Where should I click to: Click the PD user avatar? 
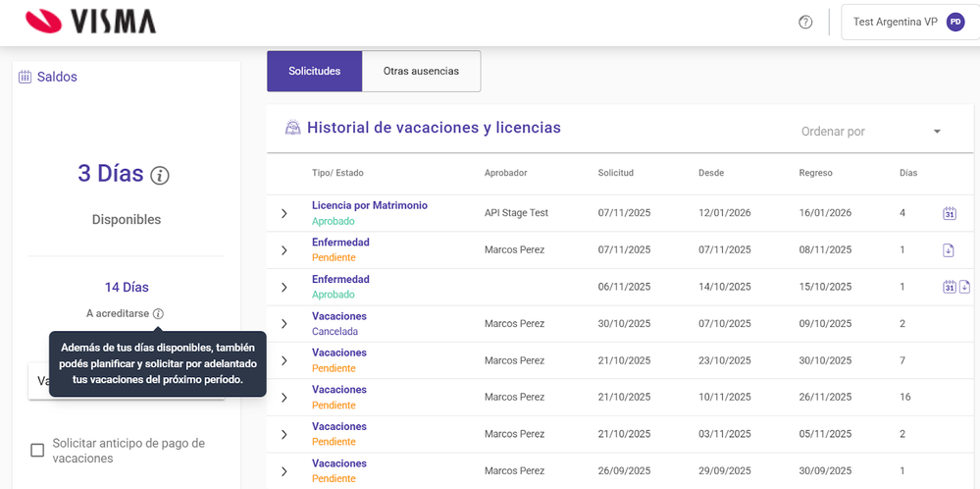coord(955,22)
